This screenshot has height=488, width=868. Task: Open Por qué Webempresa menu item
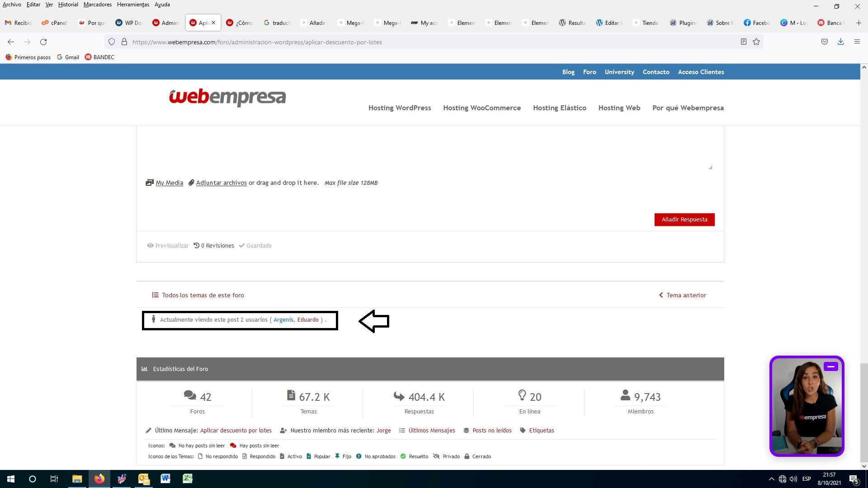(x=688, y=108)
